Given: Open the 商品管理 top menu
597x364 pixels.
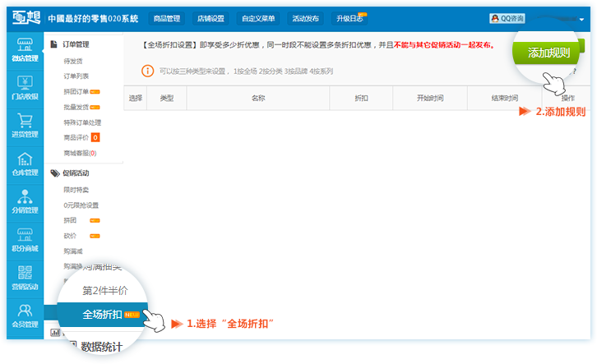Looking at the screenshot, I should click(166, 19).
